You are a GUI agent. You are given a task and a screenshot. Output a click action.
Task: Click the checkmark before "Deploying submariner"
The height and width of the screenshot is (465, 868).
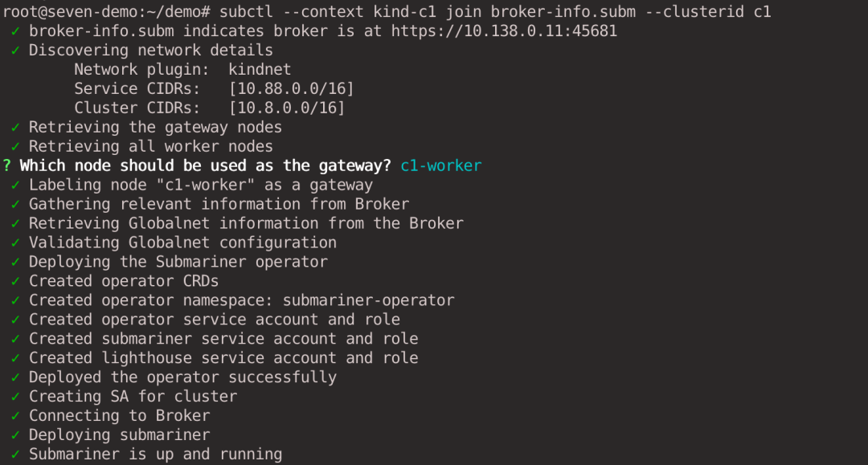tap(15, 434)
